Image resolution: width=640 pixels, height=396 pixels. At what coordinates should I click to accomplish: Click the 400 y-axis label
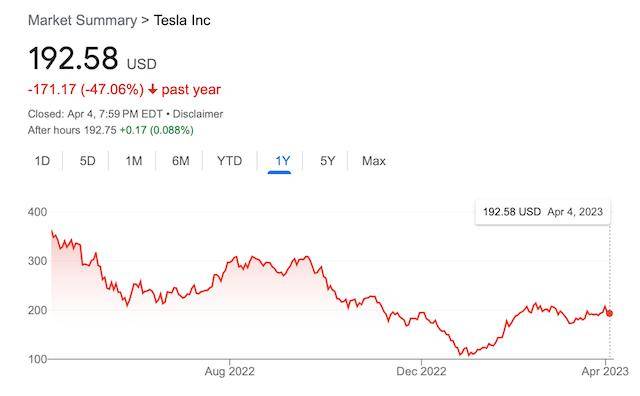37,212
